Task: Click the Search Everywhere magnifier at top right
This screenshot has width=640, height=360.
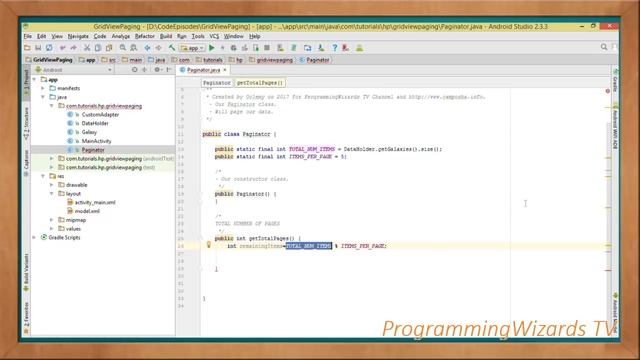Action: click(x=604, y=47)
